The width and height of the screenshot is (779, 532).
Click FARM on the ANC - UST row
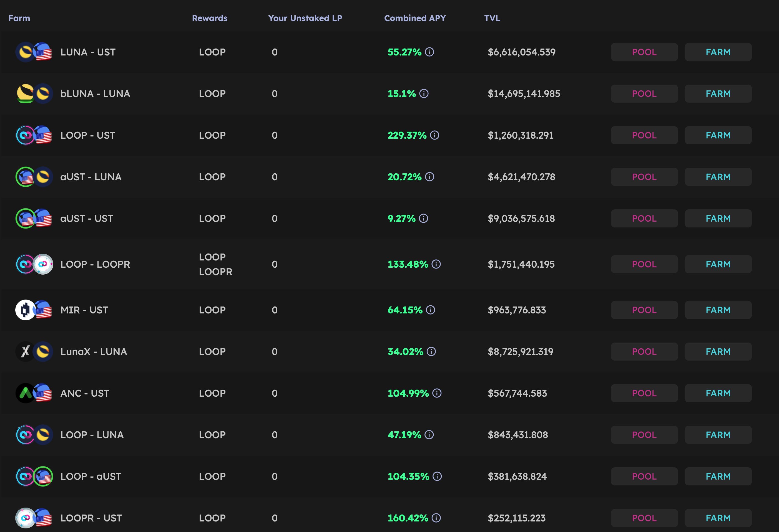pos(718,393)
